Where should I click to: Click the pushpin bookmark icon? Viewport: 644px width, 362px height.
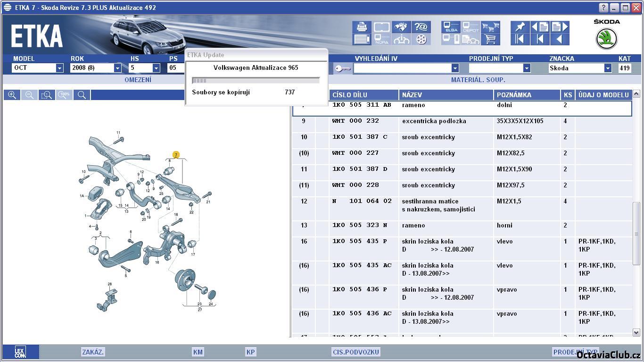click(520, 27)
